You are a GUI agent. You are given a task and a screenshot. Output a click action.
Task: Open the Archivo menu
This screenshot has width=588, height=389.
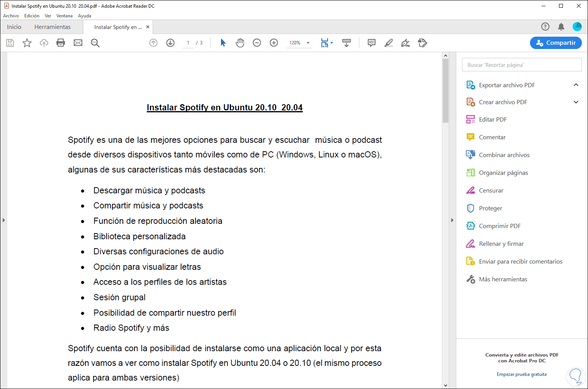click(x=11, y=16)
